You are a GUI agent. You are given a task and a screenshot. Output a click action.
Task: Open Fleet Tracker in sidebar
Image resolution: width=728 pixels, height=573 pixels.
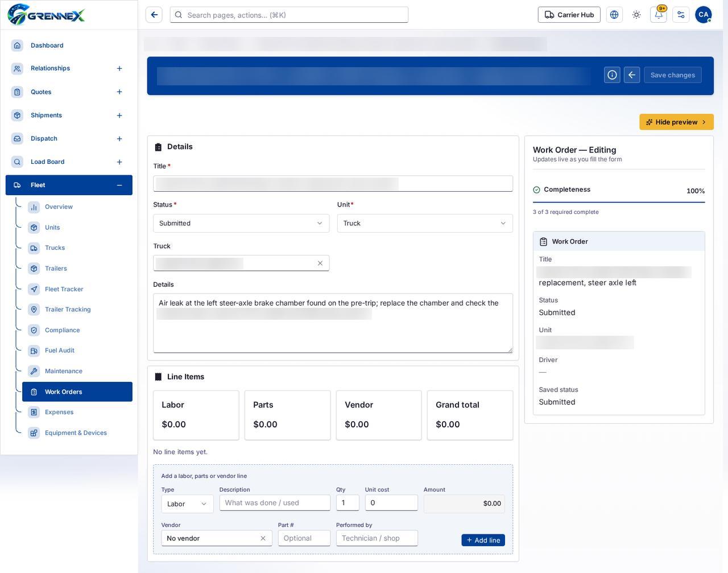point(64,289)
